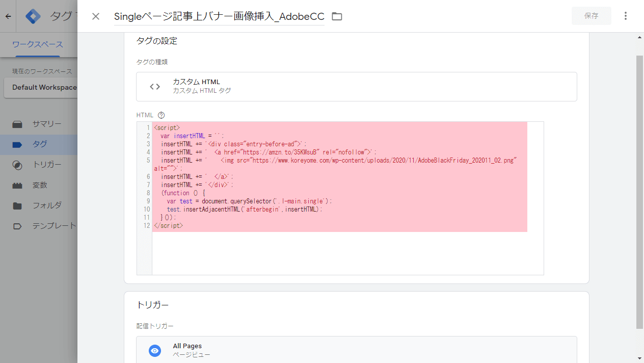Select the カスタム HTML tag type card
This screenshot has height=363, width=644.
(x=357, y=87)
